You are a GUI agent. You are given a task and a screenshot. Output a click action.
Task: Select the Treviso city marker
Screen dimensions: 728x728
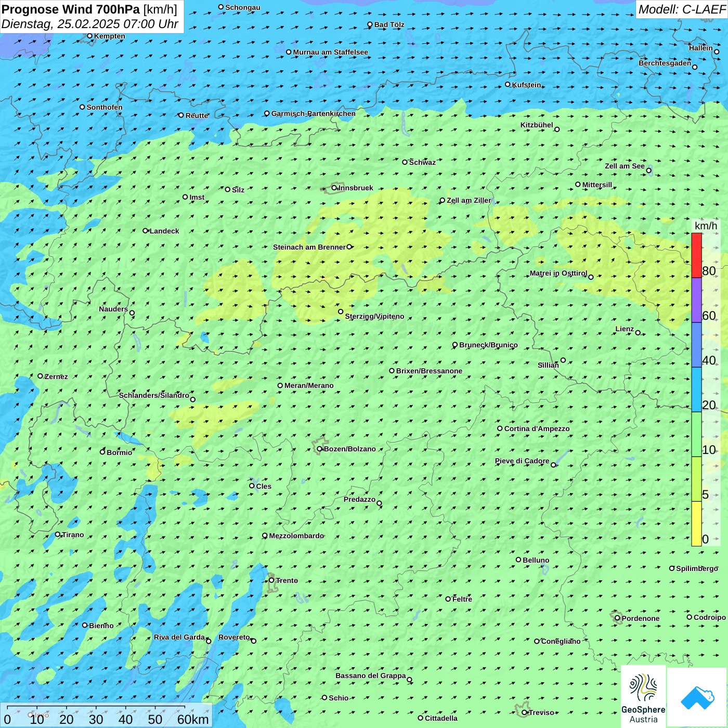coord(525,712)
